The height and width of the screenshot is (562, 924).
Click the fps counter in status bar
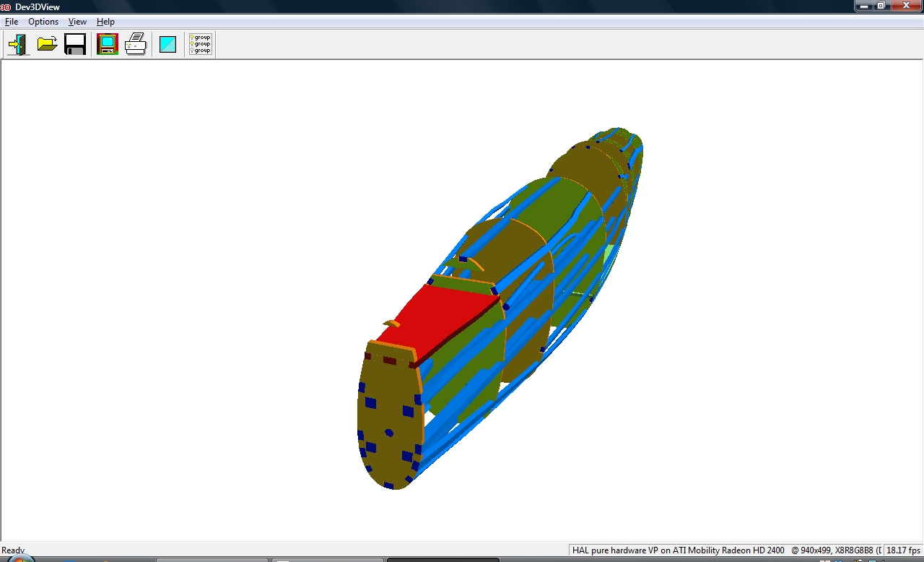click(x=904, y=550)
